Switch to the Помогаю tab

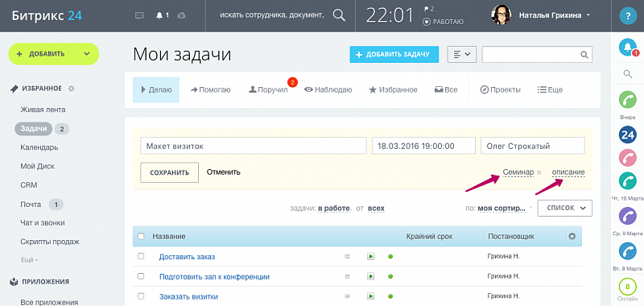[210, 89]
